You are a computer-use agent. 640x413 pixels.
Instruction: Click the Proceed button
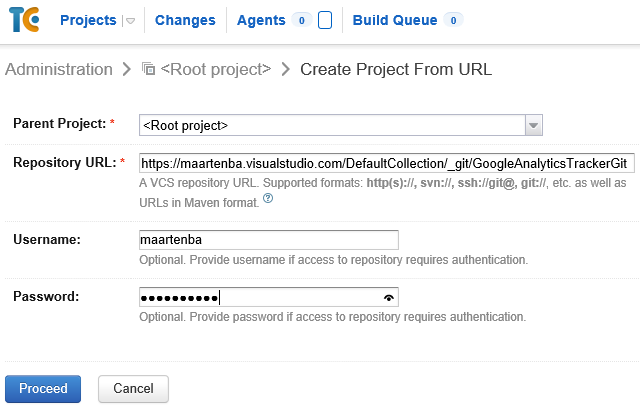pos(43,389)
